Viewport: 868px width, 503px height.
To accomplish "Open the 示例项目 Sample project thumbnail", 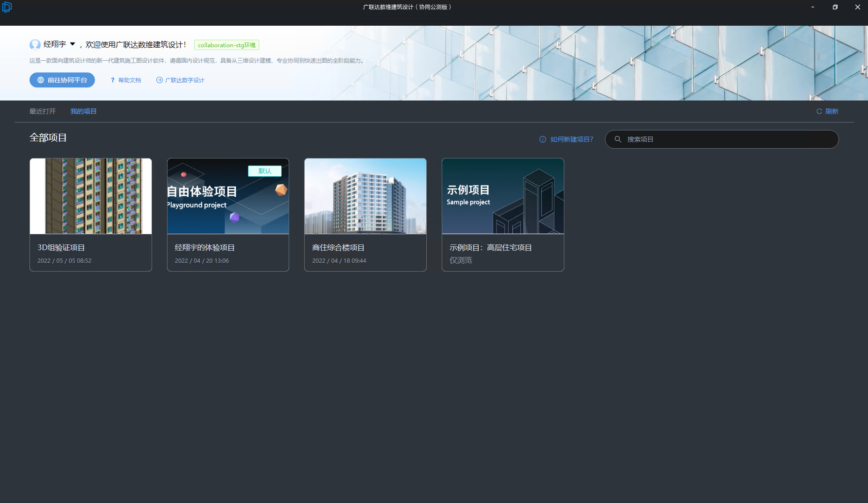I will coord(503,196).
